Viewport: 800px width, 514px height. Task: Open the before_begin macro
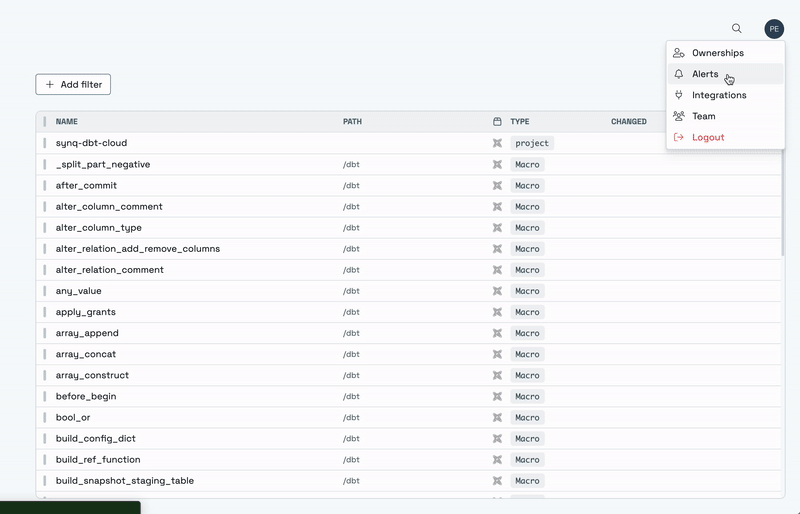(86, 397)
